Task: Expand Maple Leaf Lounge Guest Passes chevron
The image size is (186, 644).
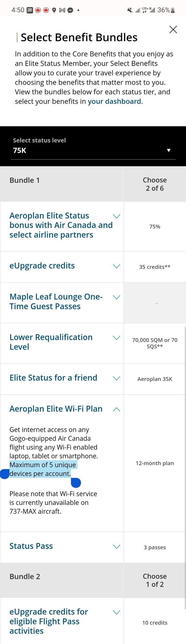Action: (x=116, y=297)
